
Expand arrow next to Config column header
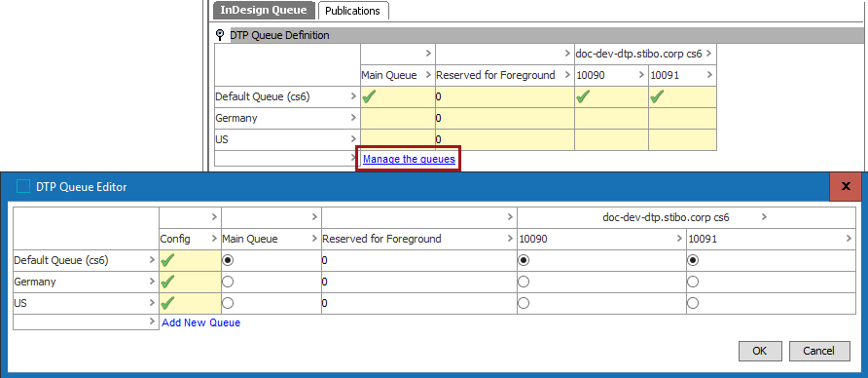click(x=214, y=239)
